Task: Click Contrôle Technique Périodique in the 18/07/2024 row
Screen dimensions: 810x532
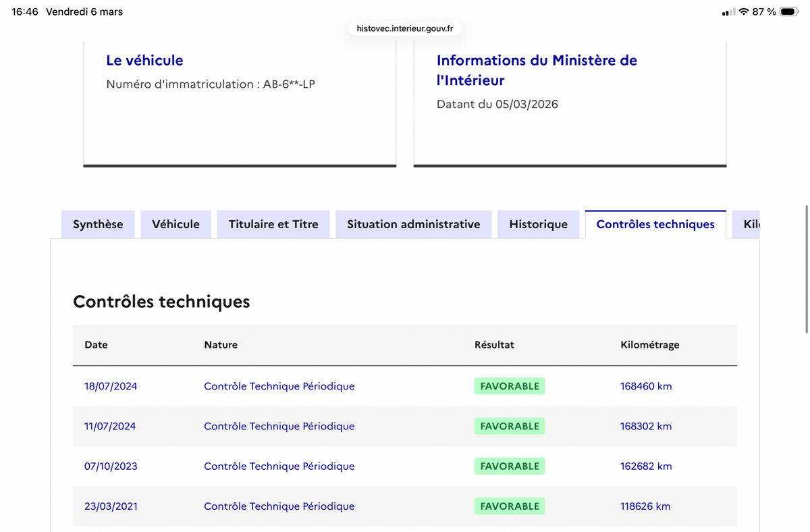Action: (x=279, y=386)
